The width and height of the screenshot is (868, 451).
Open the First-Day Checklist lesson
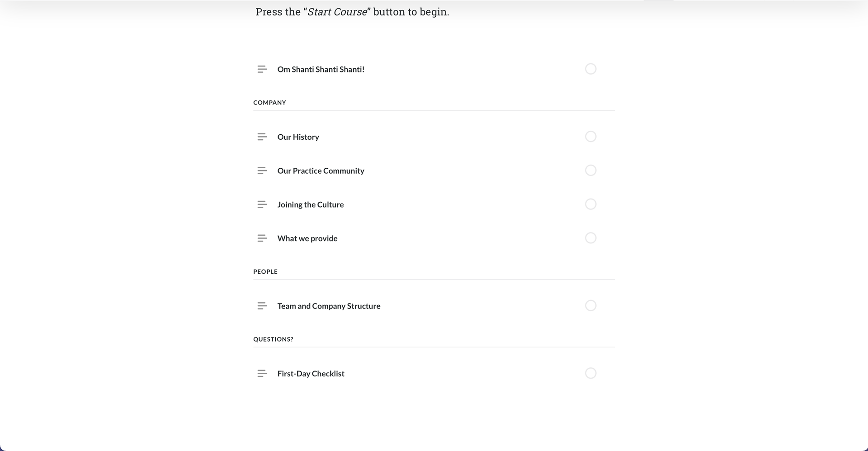(x=311, y=374)
